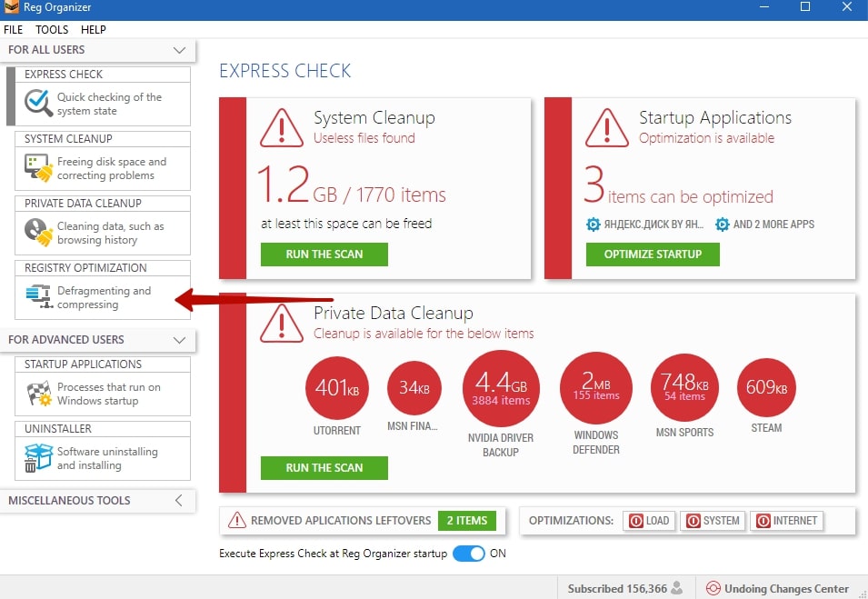The width and height of the screenshot is (868, 599).
Task: Click the 'Useless files found' status text
Action: tap(364, 138)
